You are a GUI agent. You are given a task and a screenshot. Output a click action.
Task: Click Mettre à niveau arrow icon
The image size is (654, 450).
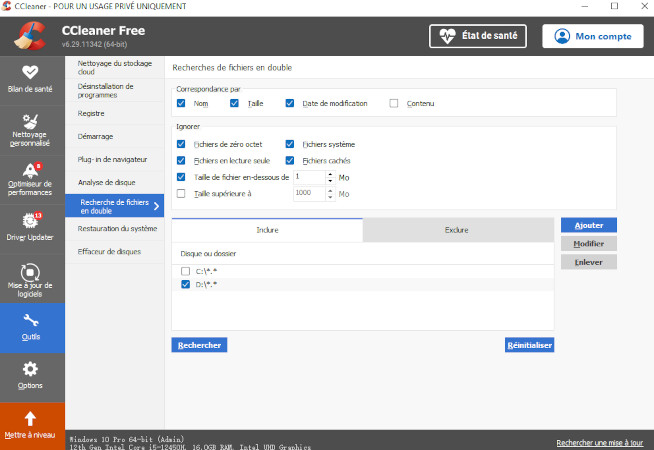[x=30, y=418]
